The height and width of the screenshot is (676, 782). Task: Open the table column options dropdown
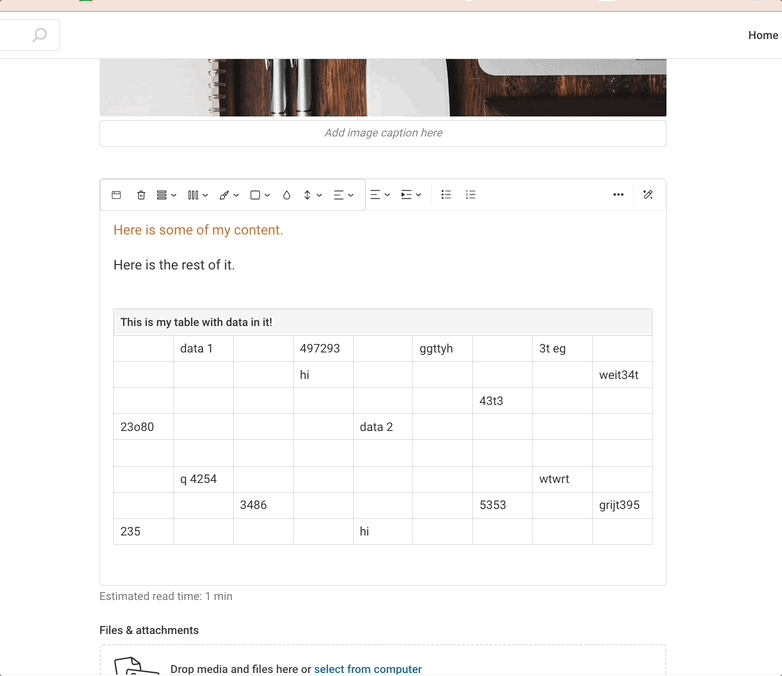198,195
